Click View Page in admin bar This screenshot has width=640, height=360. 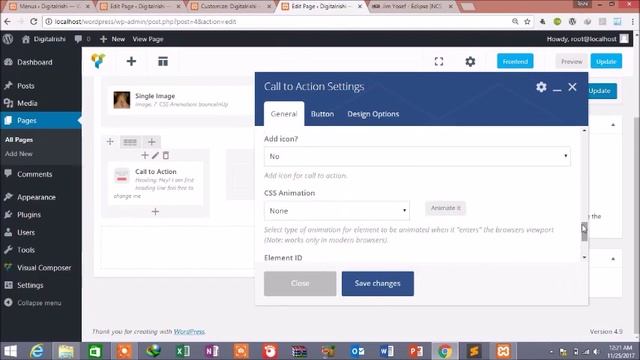(x=148, y=39)
